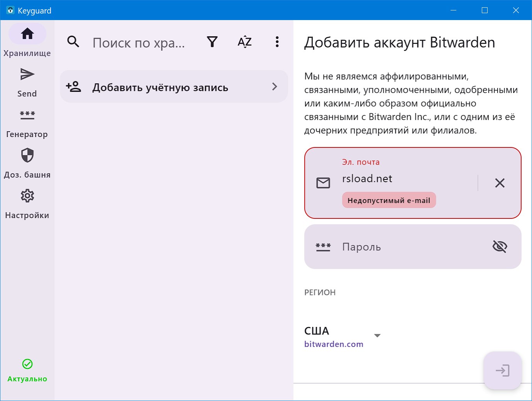Open the Генератор tab
Image resolution: width=532 pixels, height=401 pixels.
[x=27, y=122]
